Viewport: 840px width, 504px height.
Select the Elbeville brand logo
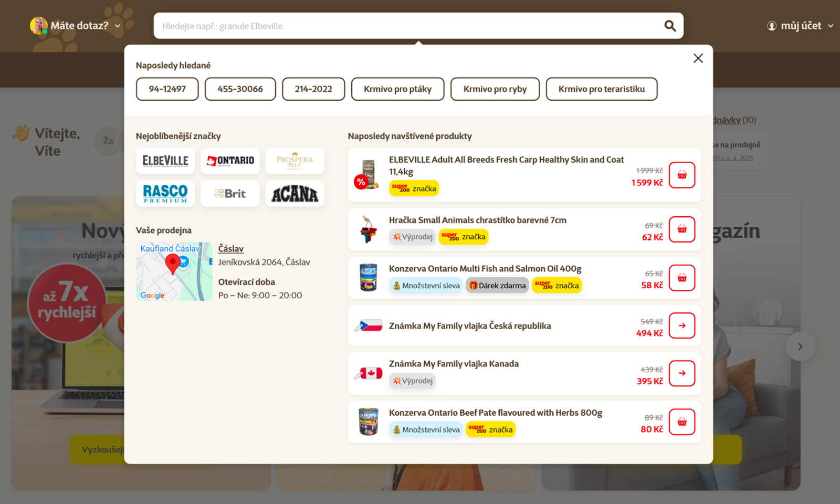click(x=165, y=161)
